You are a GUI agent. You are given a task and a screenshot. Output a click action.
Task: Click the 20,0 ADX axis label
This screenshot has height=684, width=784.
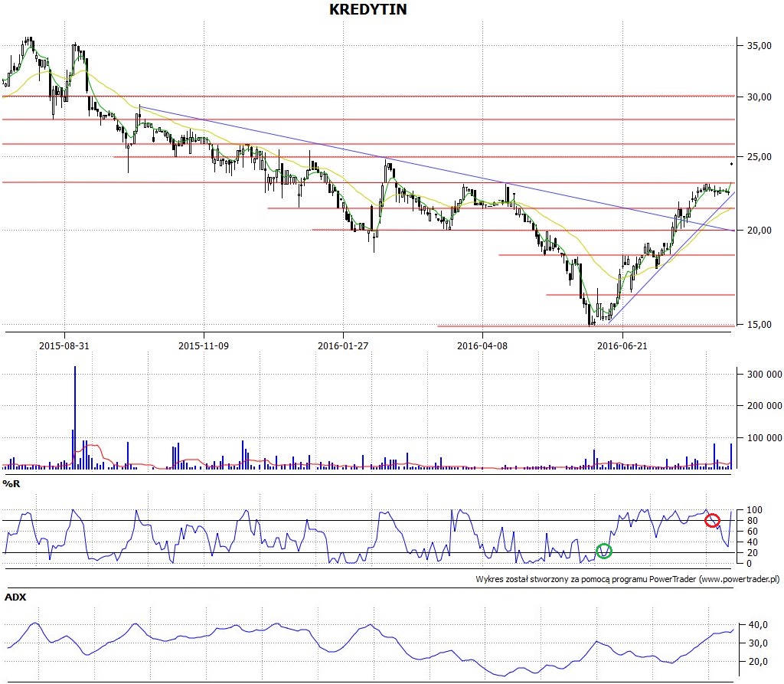click(757, 662)
